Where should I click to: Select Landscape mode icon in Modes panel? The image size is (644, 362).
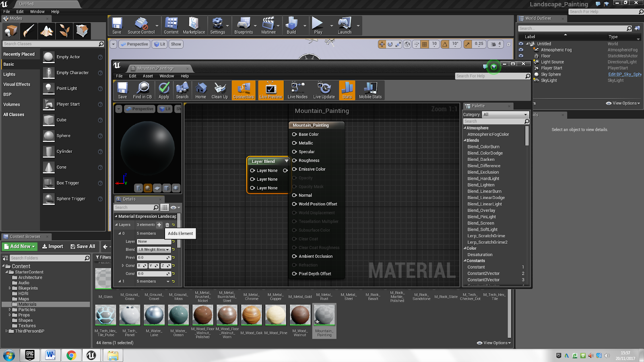point(47,31)
